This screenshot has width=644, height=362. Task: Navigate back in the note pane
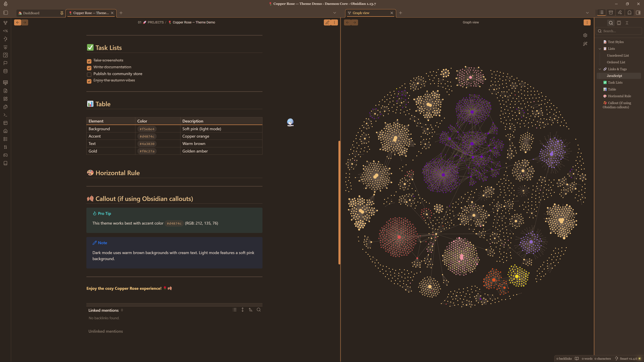pyautogui.click(x=17, y=22)
